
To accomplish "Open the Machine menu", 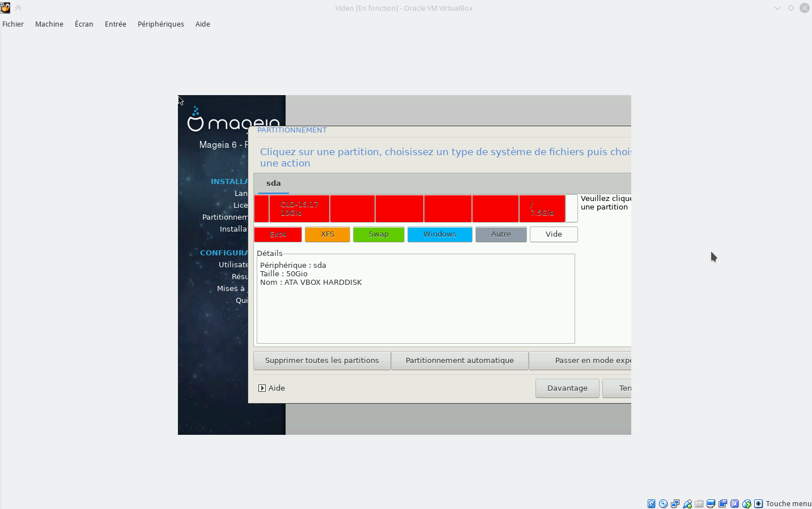I will pos(49,24).
